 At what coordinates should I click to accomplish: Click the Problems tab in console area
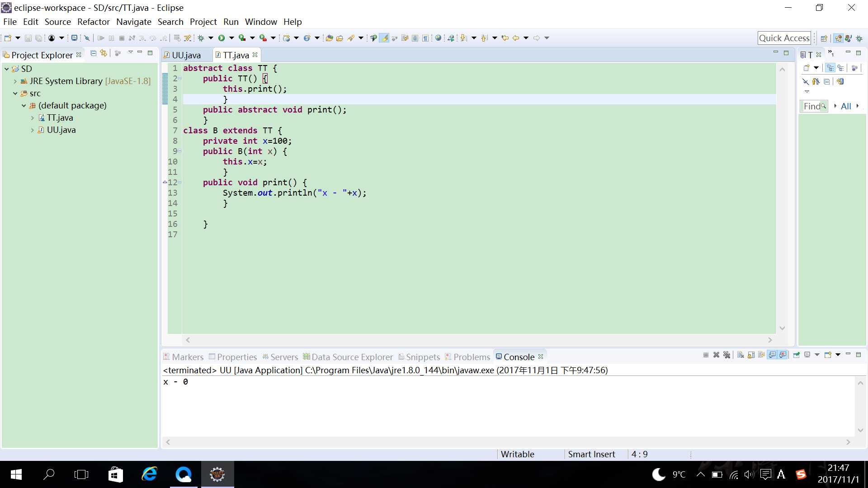[x=471, y=357]
